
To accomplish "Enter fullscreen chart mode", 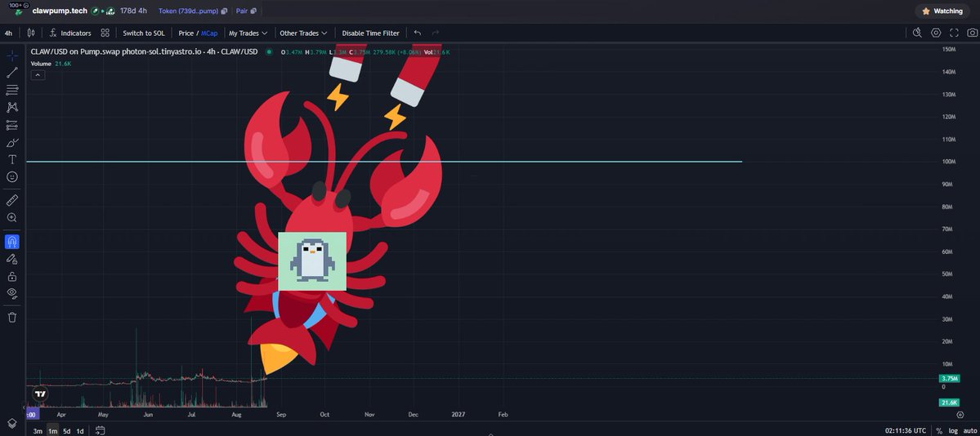I will 955,33.
